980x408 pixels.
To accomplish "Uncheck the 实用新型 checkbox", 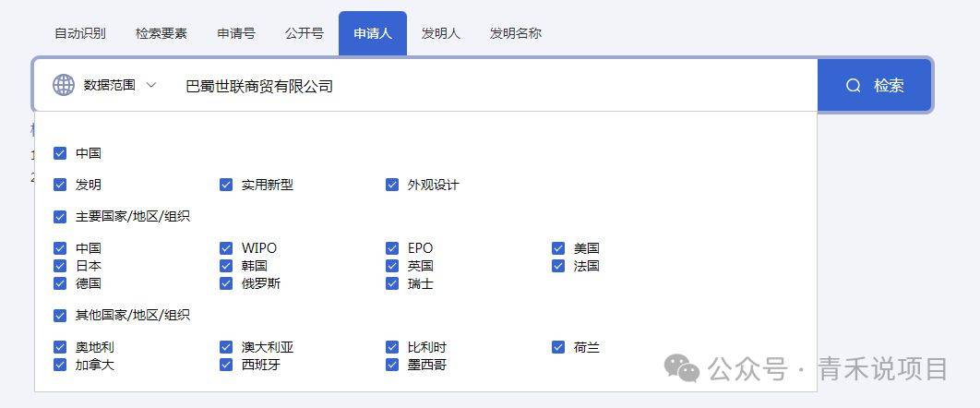I will point(226,185).
